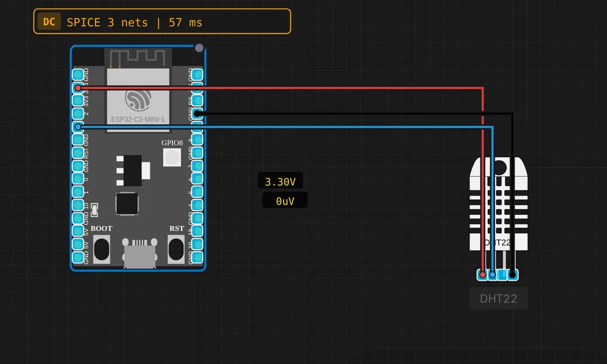607x364 pixels.
Task: Click the left header pin labeled 2
Action: (77, 114)
